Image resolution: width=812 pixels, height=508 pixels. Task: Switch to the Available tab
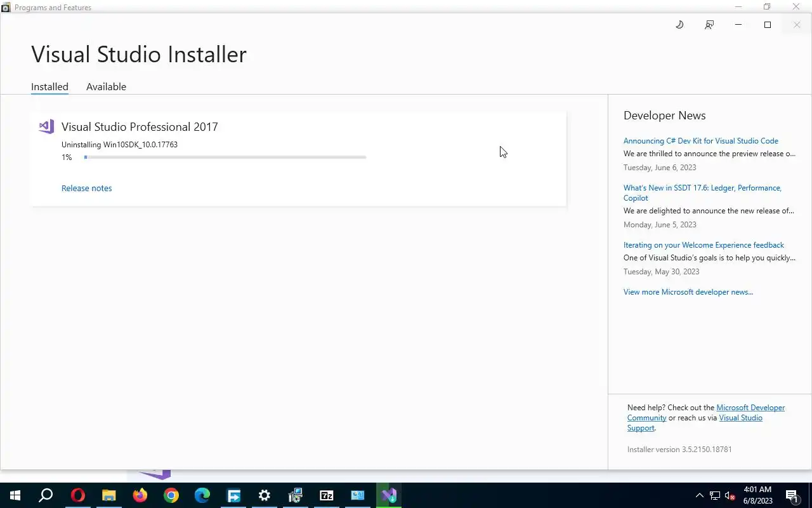coord(106,87)
